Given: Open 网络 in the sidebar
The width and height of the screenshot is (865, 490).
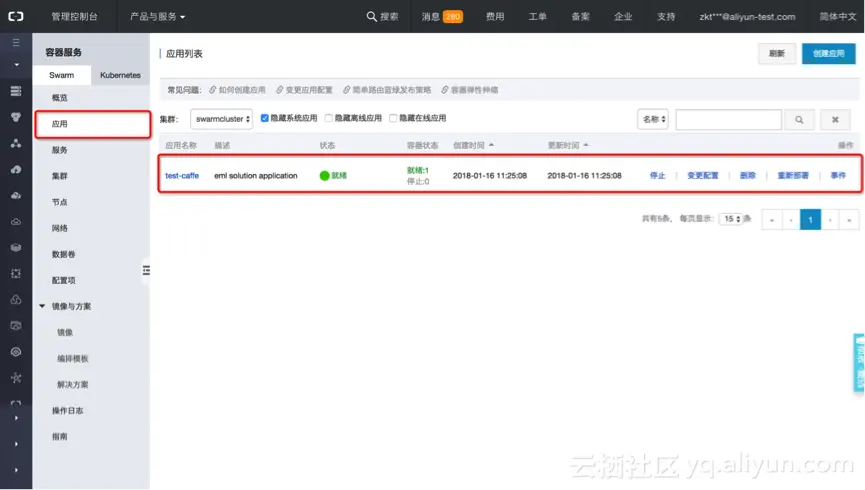Looking at the screenshot, I should [x=60, y=228].
